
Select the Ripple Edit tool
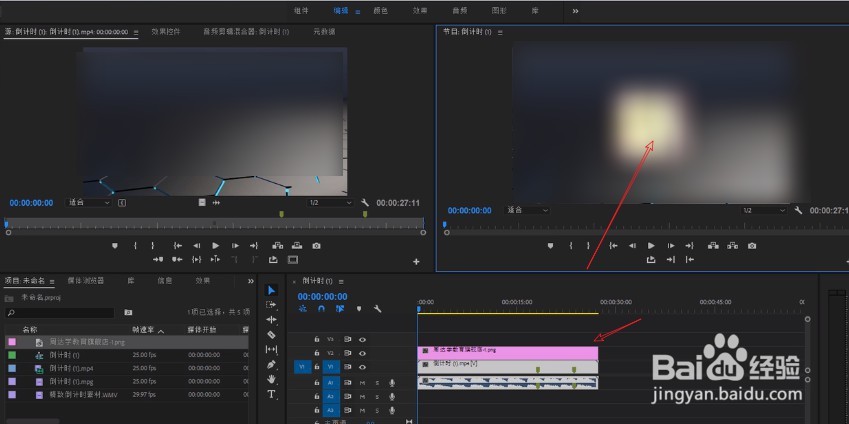271,320
